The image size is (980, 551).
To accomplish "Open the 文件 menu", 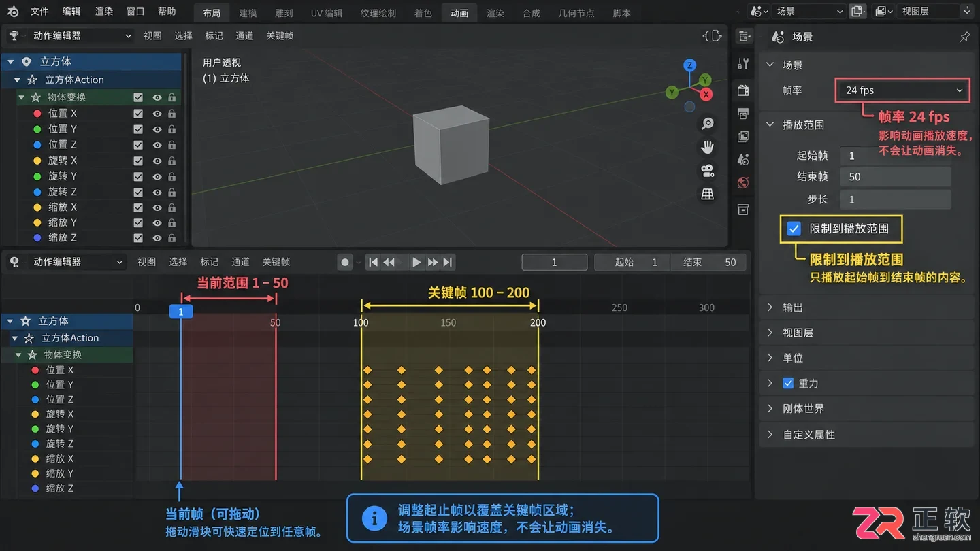I will coord(39,12).
